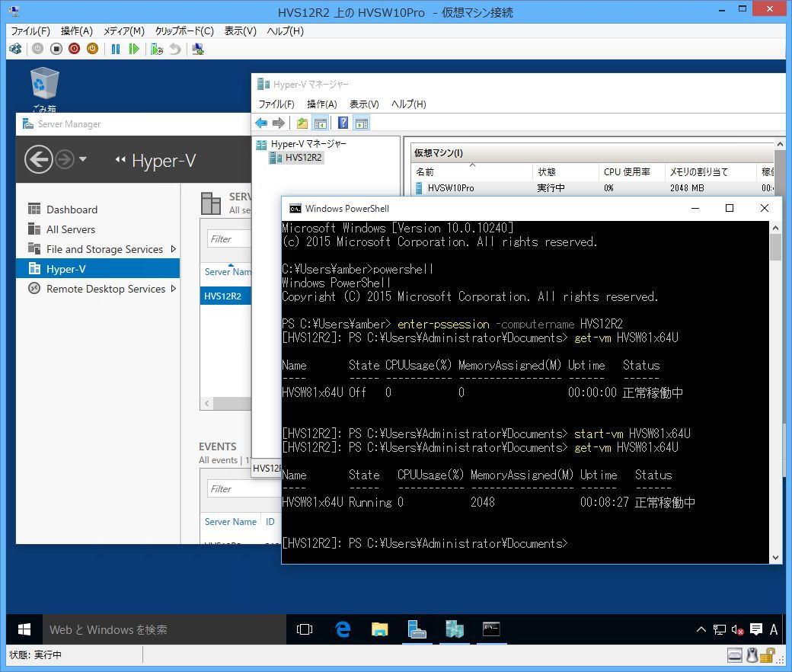Click Hyper-V Manager up-one-level folder icon
This screenshot has width=792, height=672.
302,123
